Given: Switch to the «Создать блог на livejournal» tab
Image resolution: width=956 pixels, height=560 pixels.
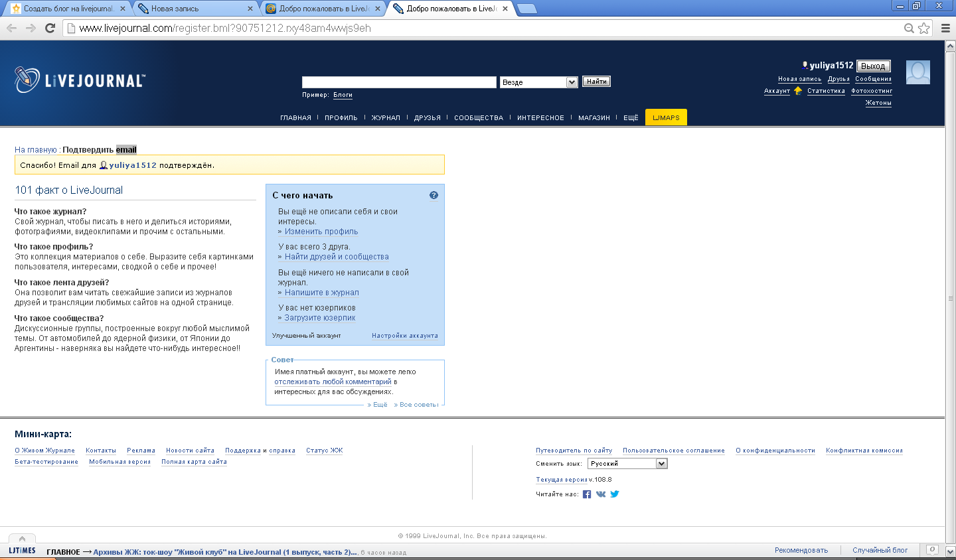Looking at the screenshot, I should pyautogui.click(x=68, y=9).
